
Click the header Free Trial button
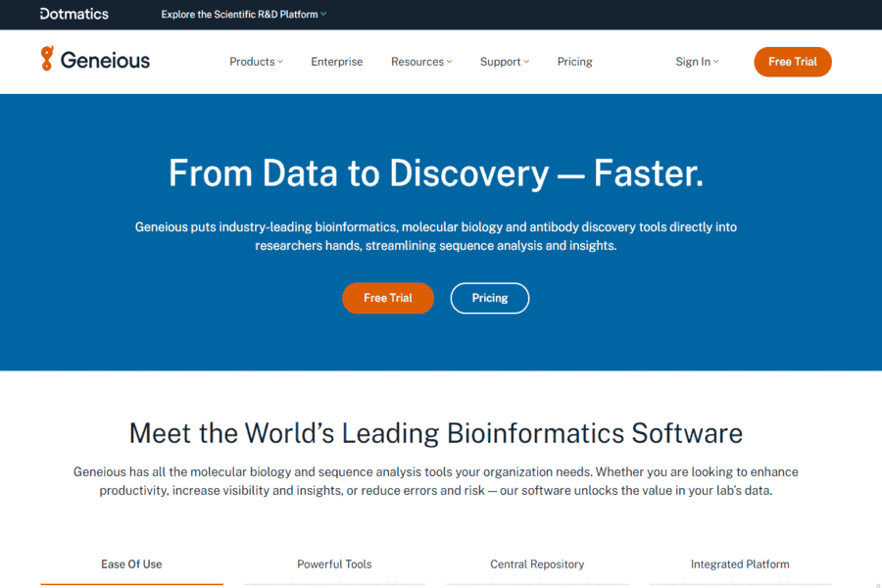click(793, 62)
